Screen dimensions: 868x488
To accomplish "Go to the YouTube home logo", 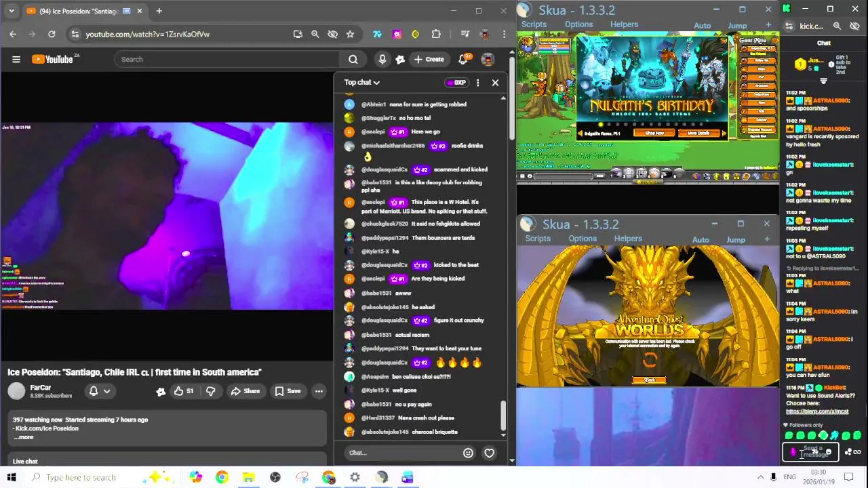I will 54,60.
